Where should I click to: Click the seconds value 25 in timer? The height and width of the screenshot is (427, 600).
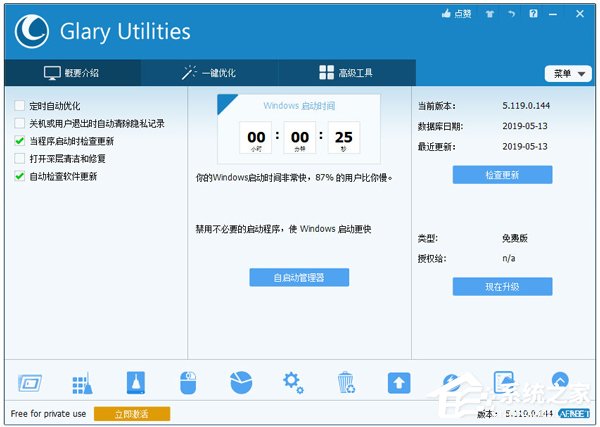[344, 137]
